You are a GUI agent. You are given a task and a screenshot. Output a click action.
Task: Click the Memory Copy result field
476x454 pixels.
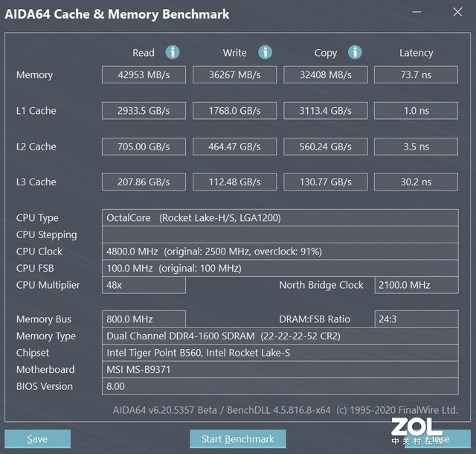point(326,75)
